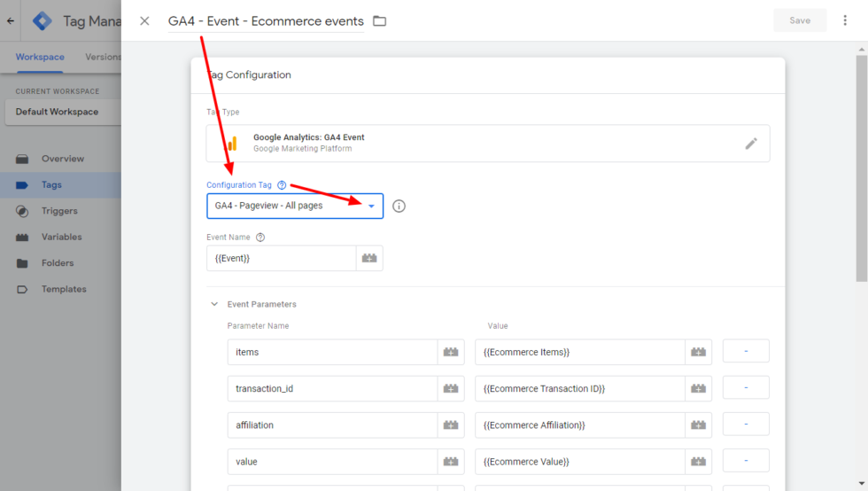The height and width of the screenshot is (491, 868).
Task: Remove the items parameter row
Action: click(746, 351)
